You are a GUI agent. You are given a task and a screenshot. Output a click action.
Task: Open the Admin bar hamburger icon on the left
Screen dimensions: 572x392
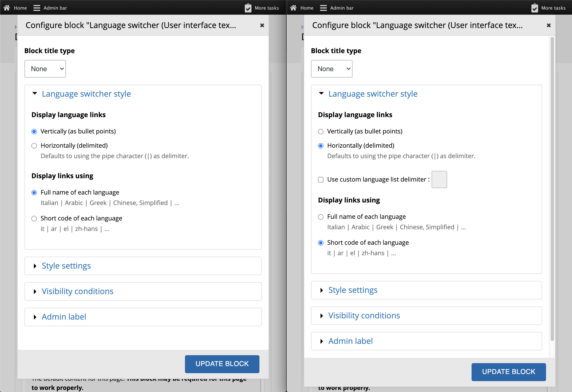[x=36, y=7]
